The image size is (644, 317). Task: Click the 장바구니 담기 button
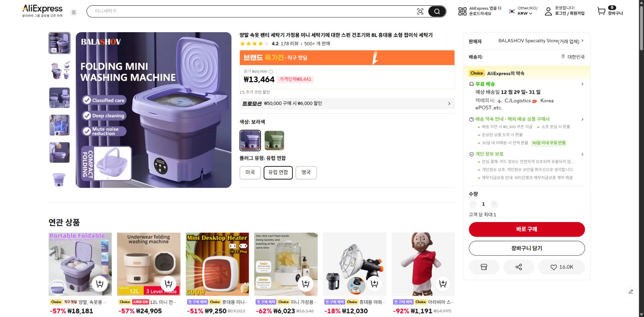tap(526, 248)
